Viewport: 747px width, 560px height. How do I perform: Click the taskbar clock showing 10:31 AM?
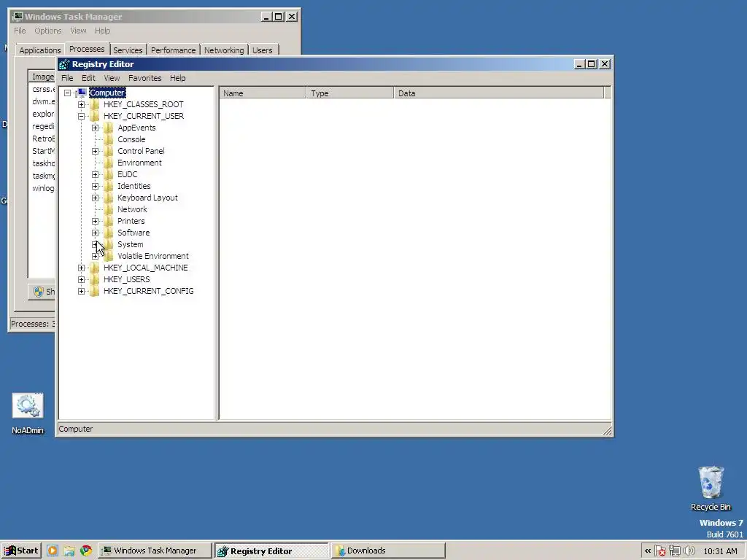[x=720, y=551]
